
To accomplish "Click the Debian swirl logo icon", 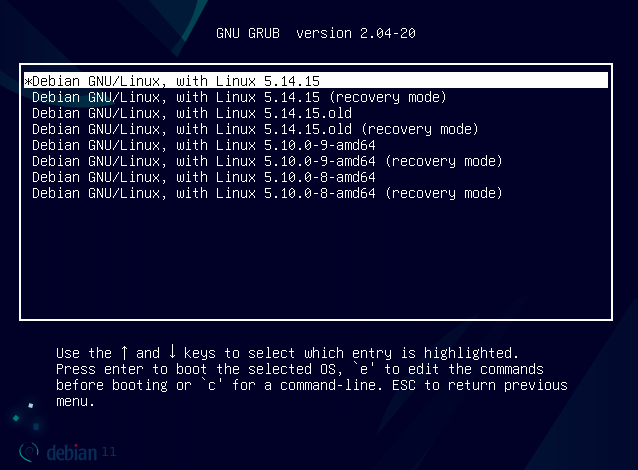I will (x=30, y=452).
